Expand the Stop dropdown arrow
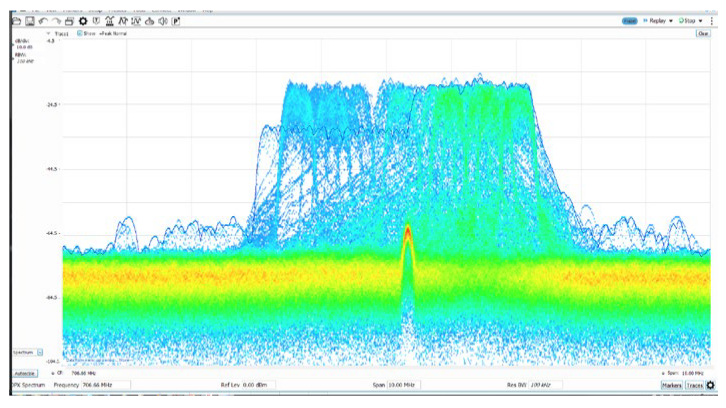 [701, 20]
